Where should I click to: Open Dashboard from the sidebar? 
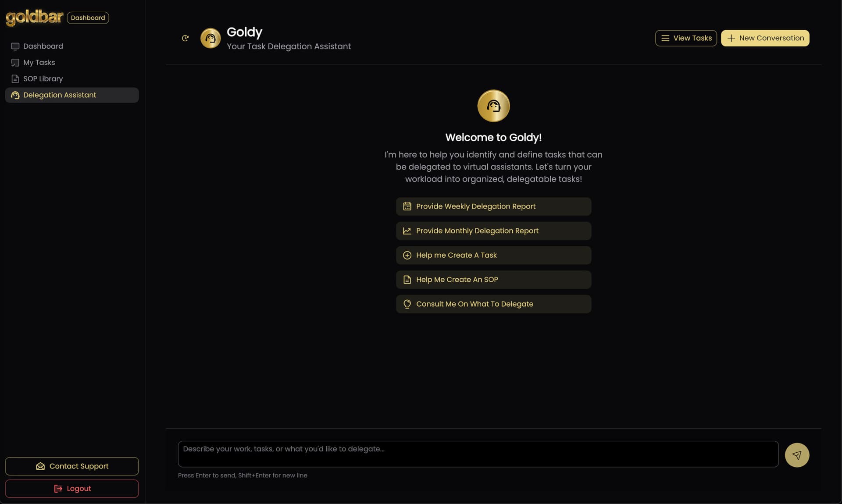pos(43,46)
